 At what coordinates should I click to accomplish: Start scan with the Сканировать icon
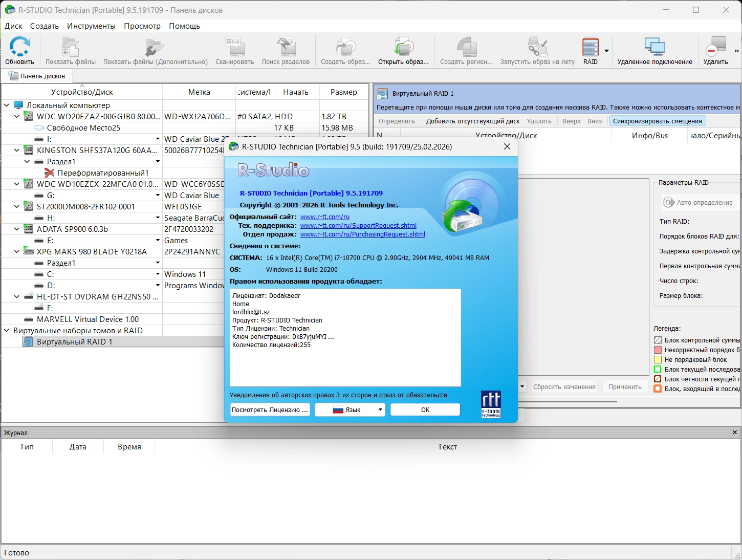tap(235, 47)
